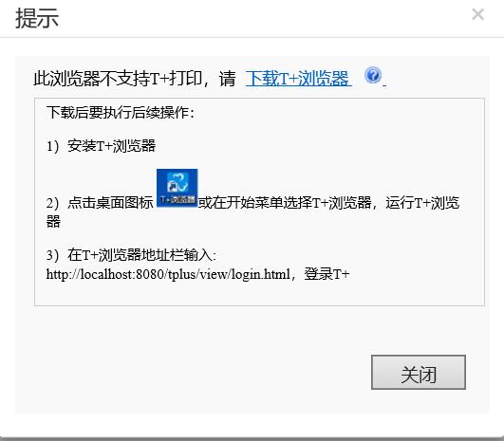Click step 2 text 点击桌面图标
This screenshot has height=441, width=504.
point(110,203)
